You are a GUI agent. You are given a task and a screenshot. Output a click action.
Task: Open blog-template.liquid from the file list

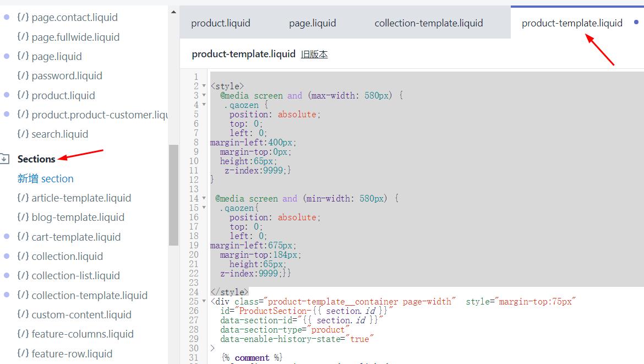78,218
